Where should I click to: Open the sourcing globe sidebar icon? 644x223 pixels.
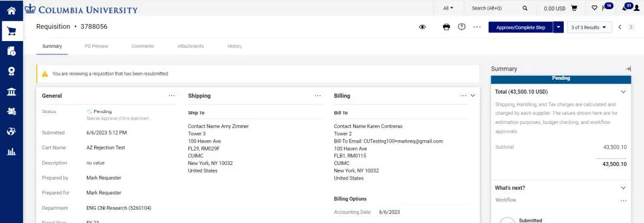11,131
